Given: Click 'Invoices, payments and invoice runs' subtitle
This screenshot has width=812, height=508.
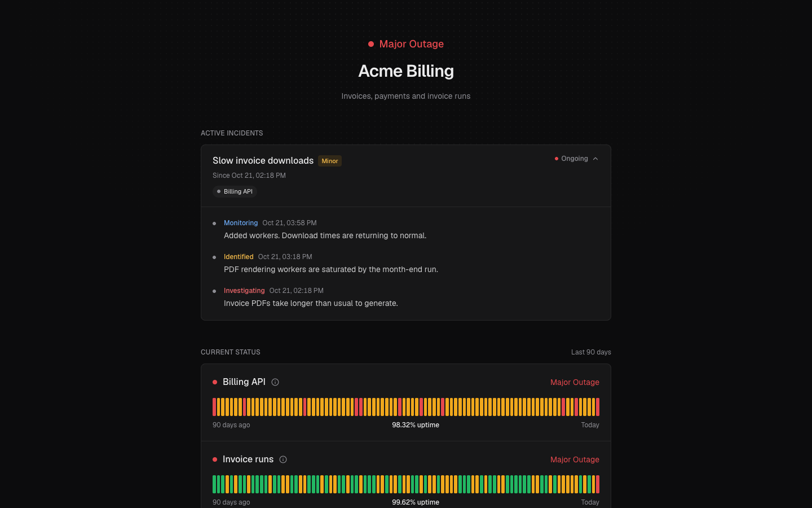Looking at the screenshot, I should (x=406, y=96).
